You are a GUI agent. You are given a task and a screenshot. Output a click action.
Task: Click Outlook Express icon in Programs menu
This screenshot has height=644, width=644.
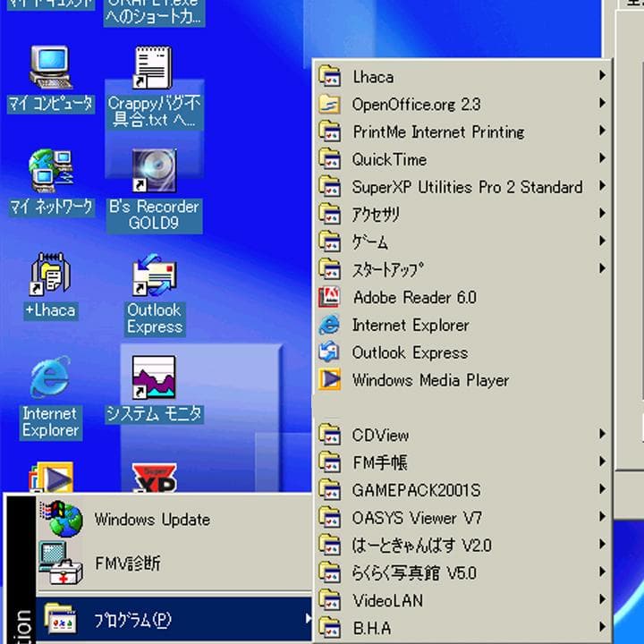(329, 352)
